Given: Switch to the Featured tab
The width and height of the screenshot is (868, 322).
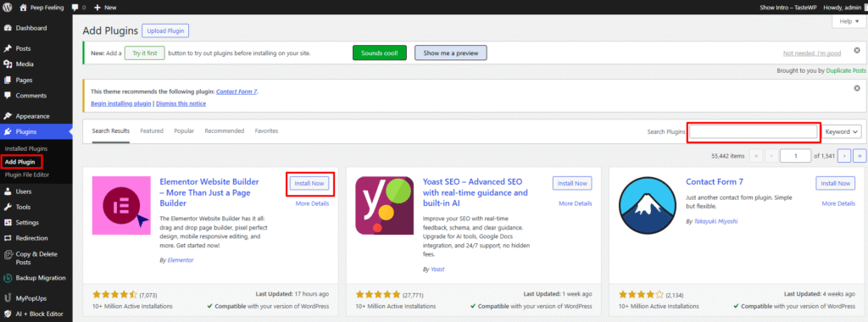Looking at the screenshot, I should click(152, 131).
